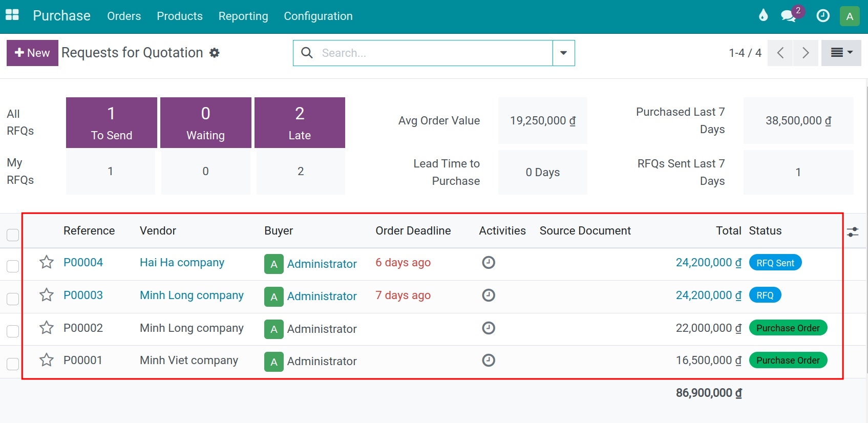Open the user avatar menu
Screen dimensions: 868x423
coord(850,16)
